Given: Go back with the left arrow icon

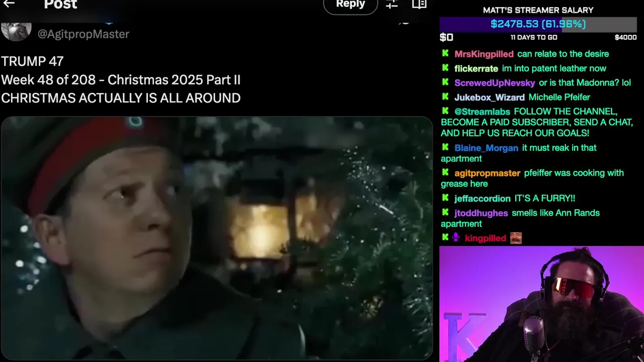Looking at the screenshot, I should click(x=9, y=4).
